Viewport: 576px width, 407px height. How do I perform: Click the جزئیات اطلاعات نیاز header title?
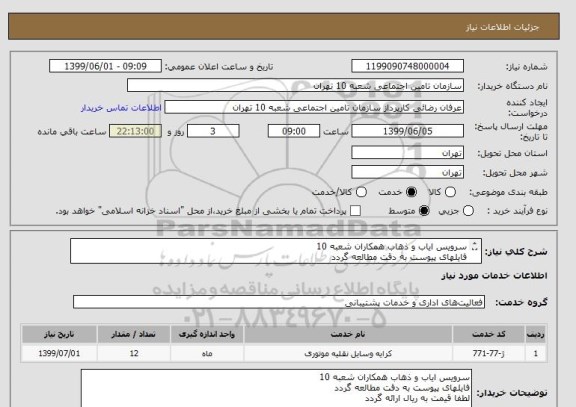point(502,28)
